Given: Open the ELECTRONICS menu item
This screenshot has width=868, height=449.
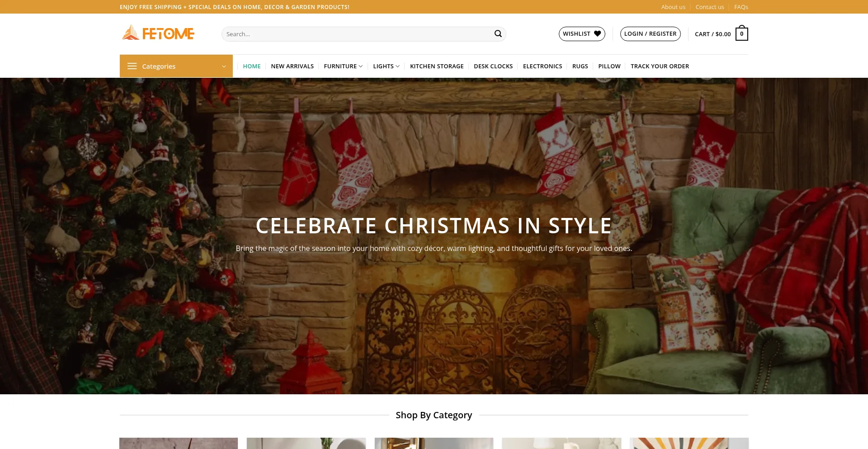Looking at the screenshot, I should point(542,66).
